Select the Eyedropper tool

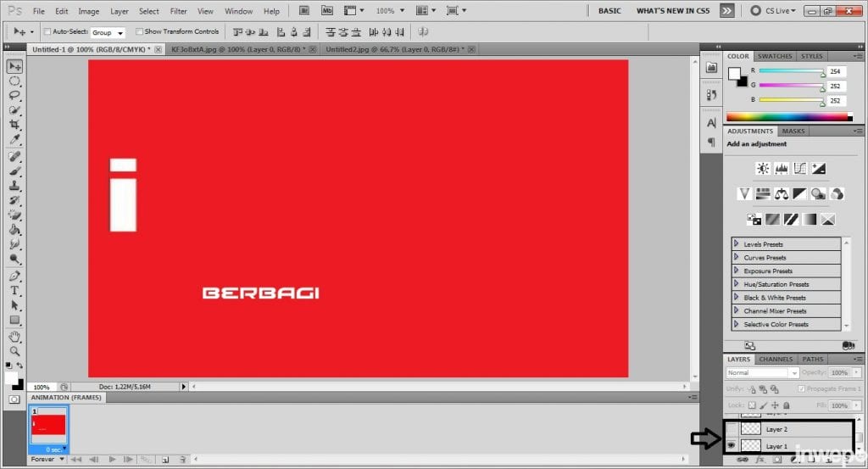pyautogui.click(x=15, y=140)
